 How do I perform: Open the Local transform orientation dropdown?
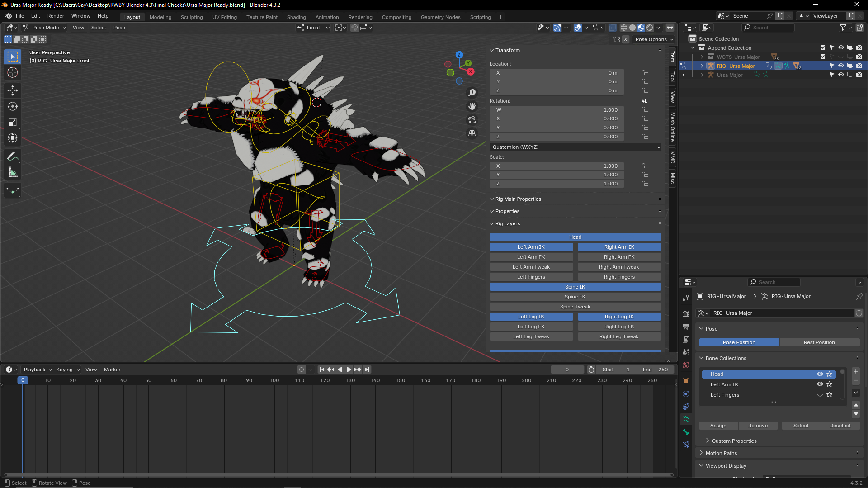pos(313,28)
